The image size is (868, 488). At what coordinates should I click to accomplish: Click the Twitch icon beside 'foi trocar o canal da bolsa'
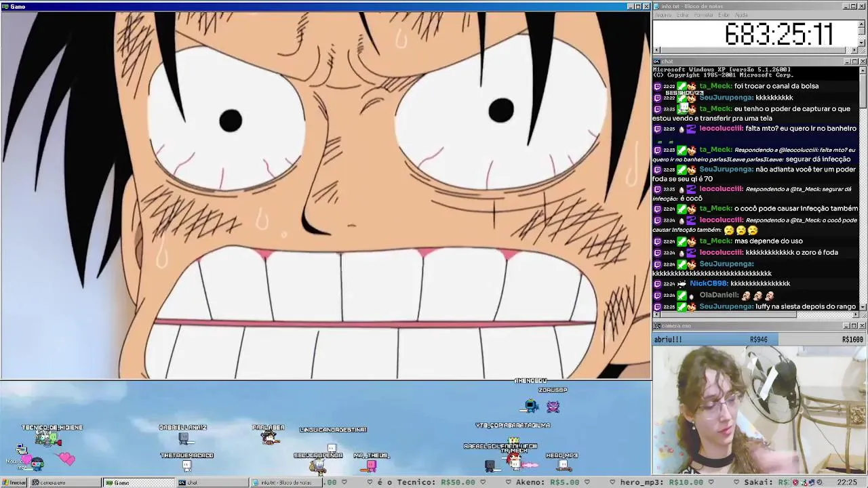[x=657, y=87]
